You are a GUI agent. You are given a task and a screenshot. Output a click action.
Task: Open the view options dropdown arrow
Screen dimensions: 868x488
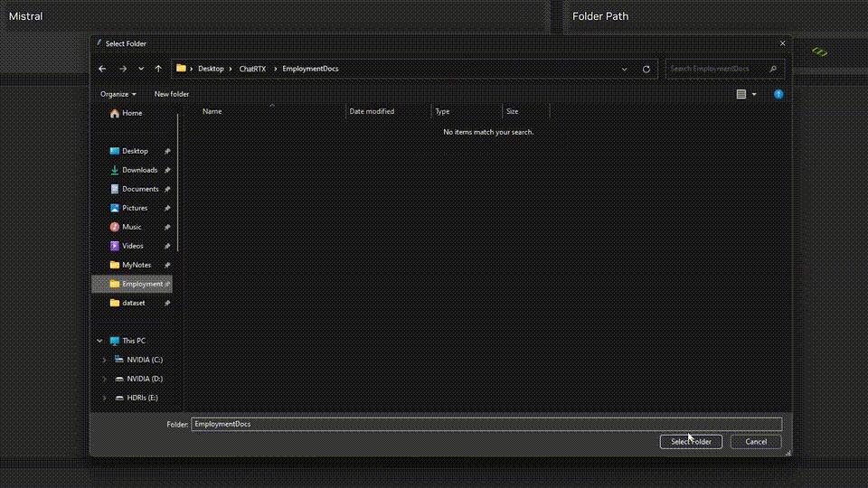(754, 95)
